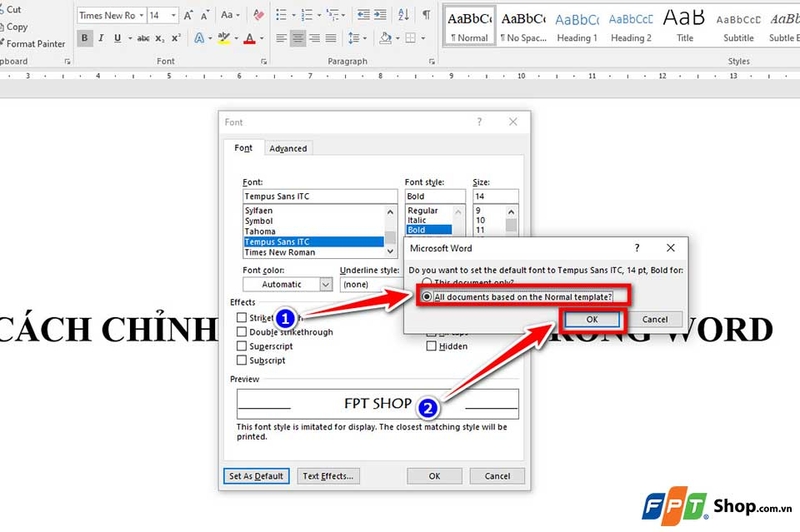Apply the Title style from gallery

click(684, 27)
